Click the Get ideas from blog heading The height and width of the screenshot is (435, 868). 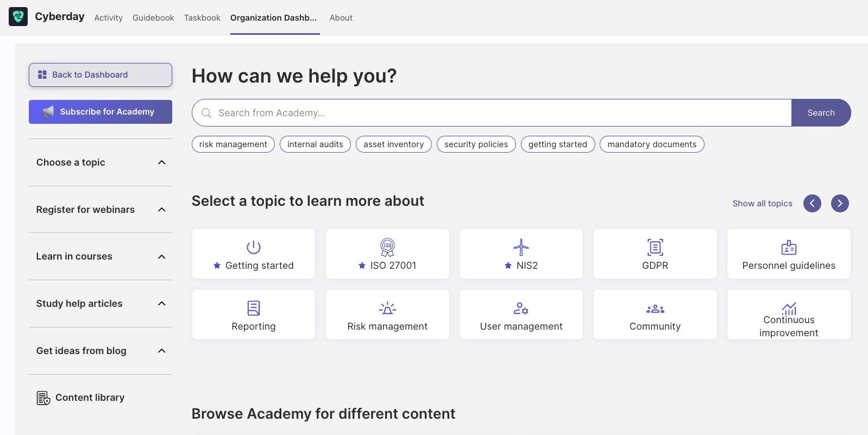pos(81,351)
